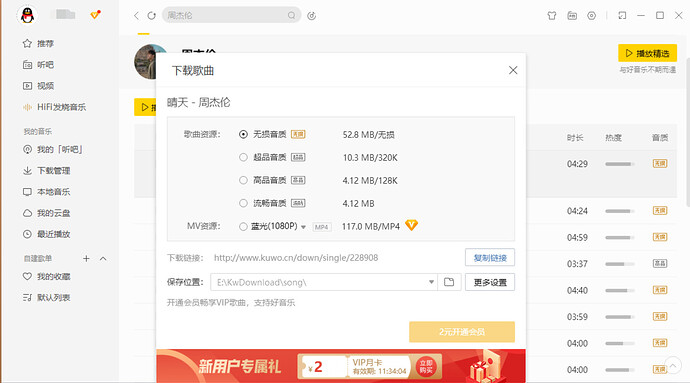Click the VIP diamond badge near avatar

(x=95, y=15)
